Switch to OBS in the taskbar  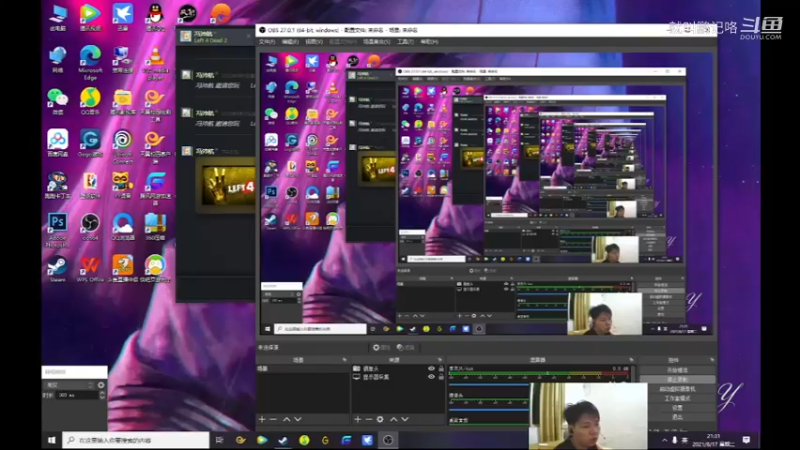(388, 440)
